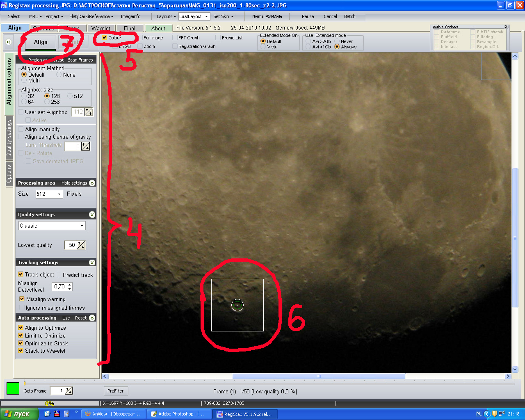This screenshot has width=525, height=420.
Task: Click the PreFilter button
Action: (x=116, y=391)
